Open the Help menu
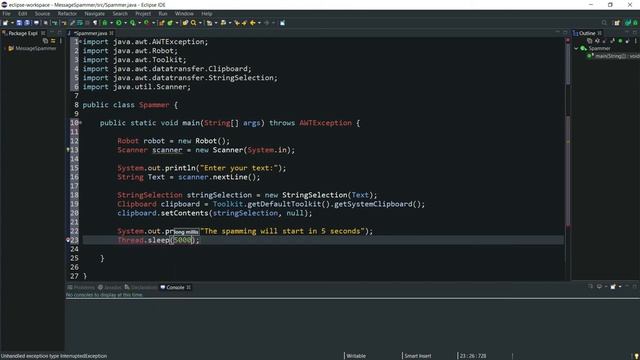The image size is (640, 360). 207,13
